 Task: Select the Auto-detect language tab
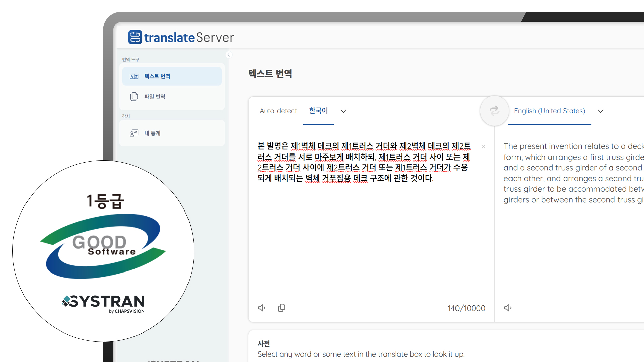click(x=278, y=111)
